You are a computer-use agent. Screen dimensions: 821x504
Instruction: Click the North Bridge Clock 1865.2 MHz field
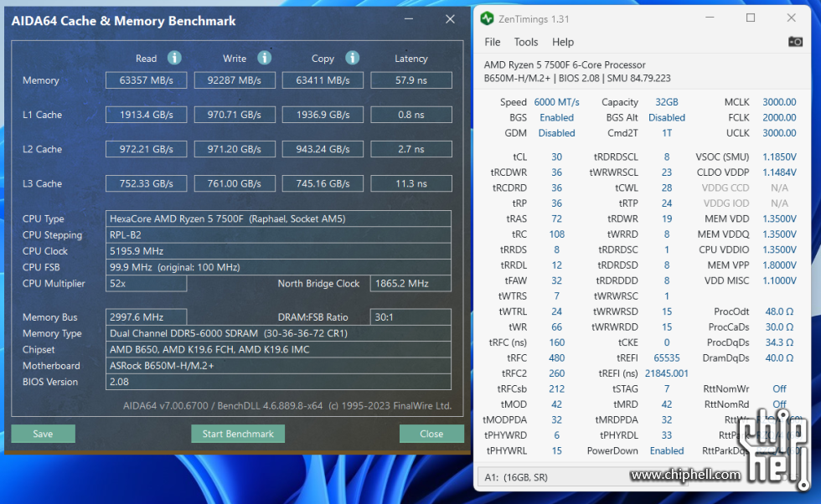click(x=410, y=284)
